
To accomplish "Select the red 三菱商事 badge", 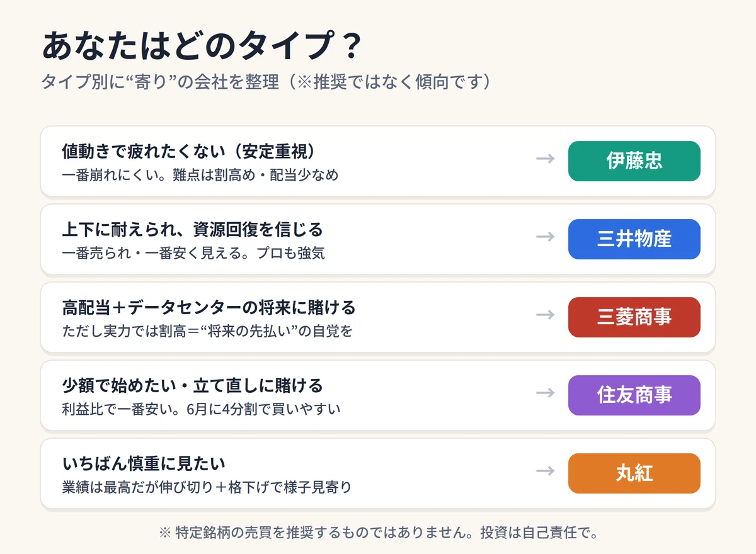I will coord(634,317).
